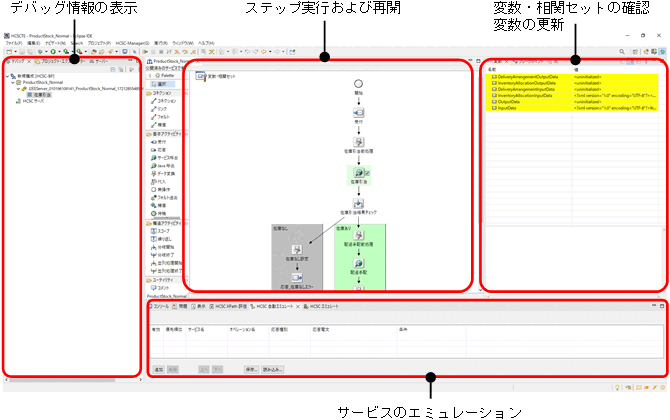This screenshot has height=420, width=670.
Task: Switch to the HCSC XPath 評価 tab
Action: [x=227, y=306]
